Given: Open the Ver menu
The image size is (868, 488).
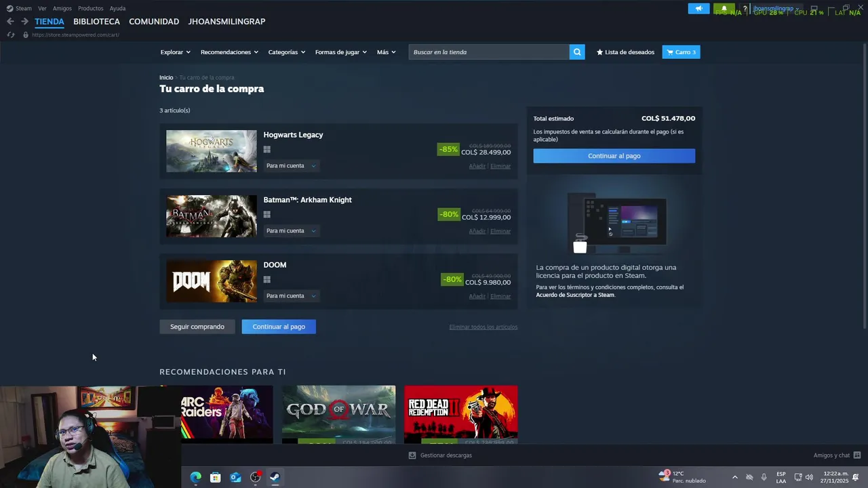Looking at the screenshot, I should 42,8.
